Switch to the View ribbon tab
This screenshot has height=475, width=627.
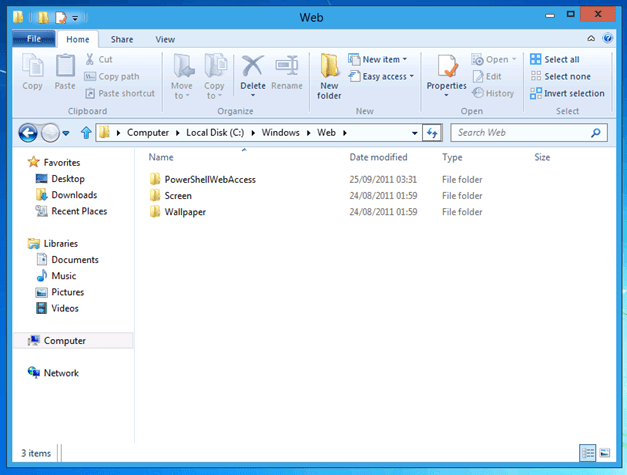click(x=166, y=39)
